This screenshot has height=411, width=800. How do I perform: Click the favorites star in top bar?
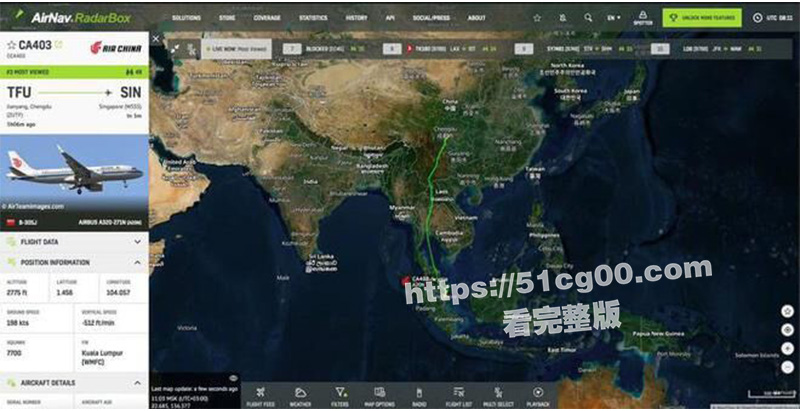click(x=537, y=17)
